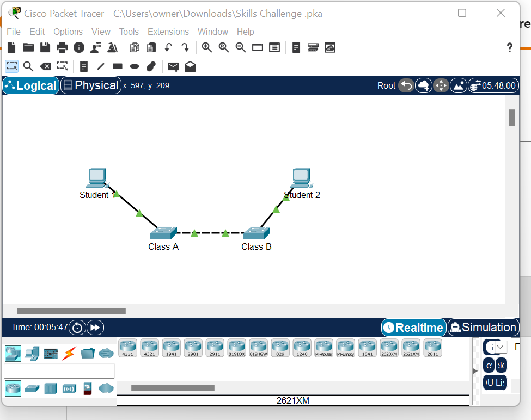Click the Paste icon

click(x=151, y=47)
